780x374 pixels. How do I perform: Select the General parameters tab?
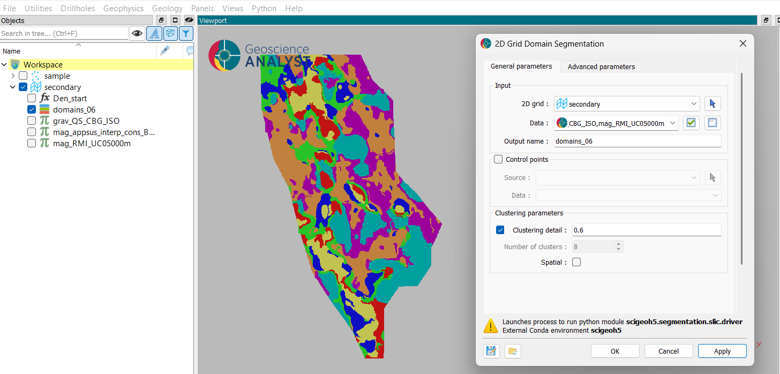point(521,66)
